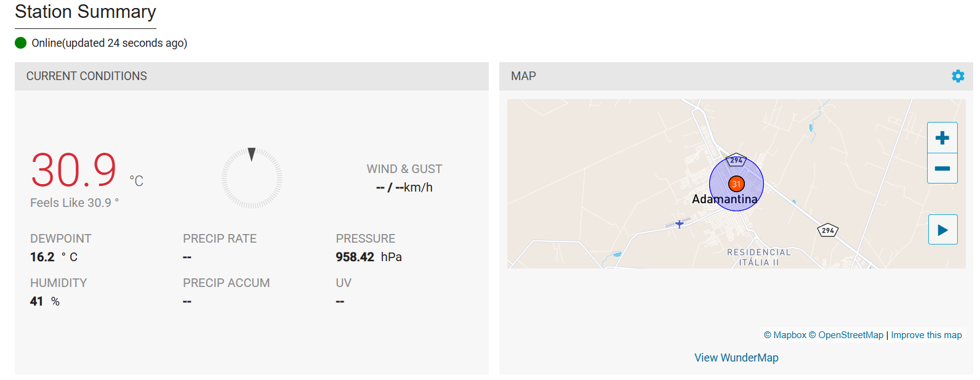
Task: Click the wind direction compass dial
Action: point(252,178)
